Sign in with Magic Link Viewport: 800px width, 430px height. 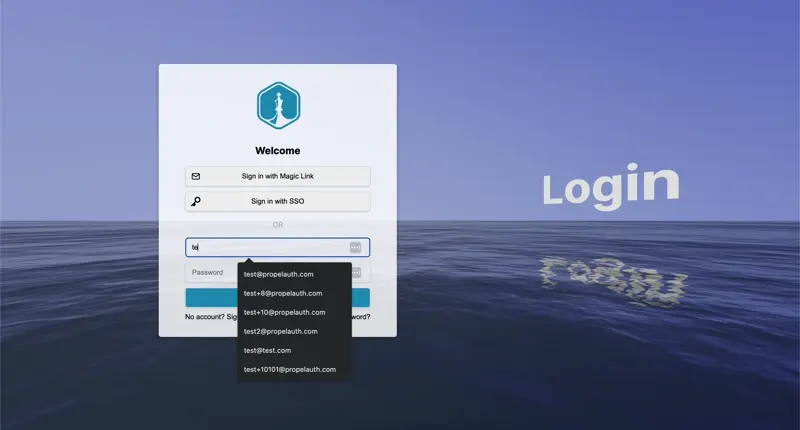[278, 176]
